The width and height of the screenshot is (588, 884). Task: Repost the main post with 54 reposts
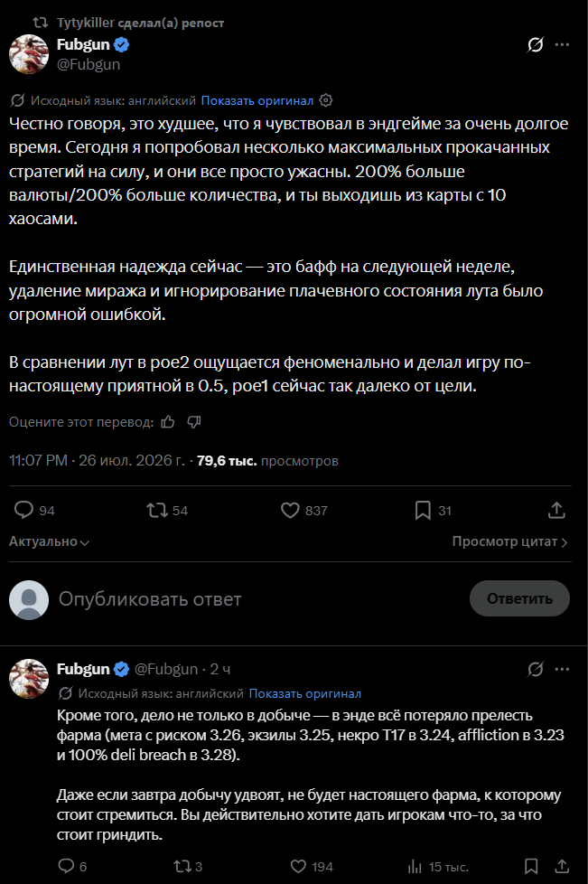[157, 510]
